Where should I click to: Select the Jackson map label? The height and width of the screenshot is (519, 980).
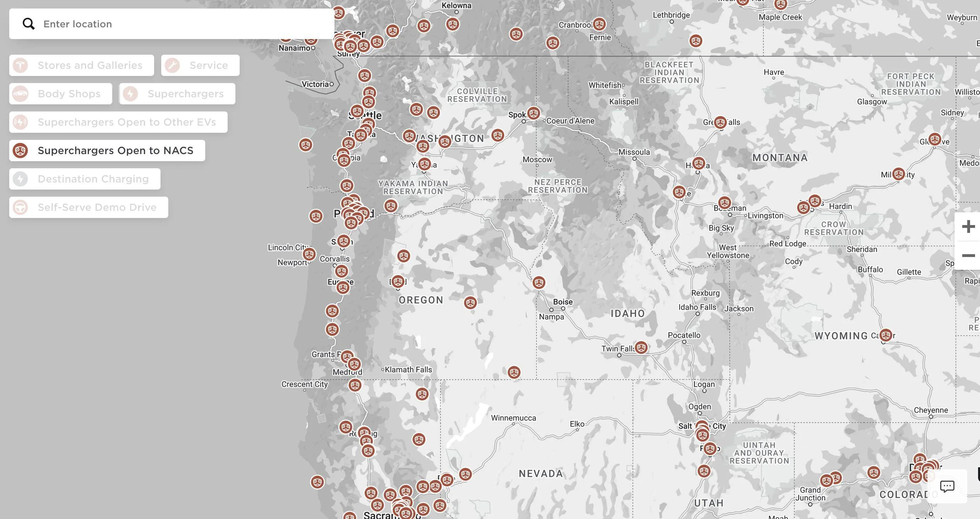click(x=739, y=309)
